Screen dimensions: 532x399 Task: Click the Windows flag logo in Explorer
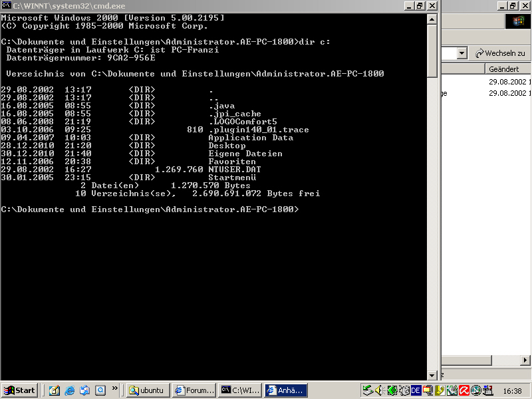click(518, 21)
